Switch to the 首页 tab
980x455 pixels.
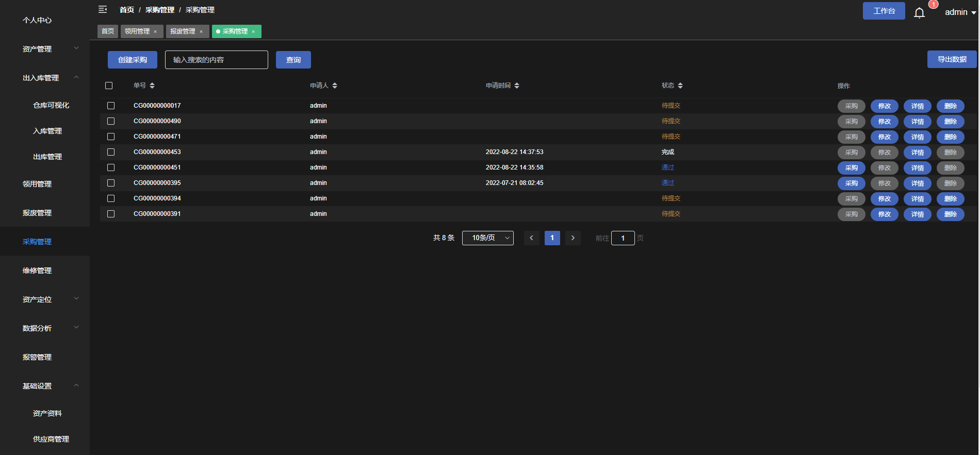tap(108, 31)
